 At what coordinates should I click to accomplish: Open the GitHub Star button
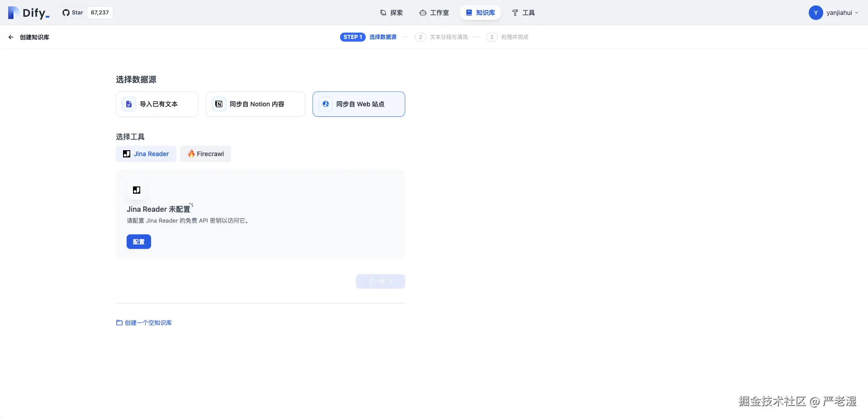click(x=73, y=13)
